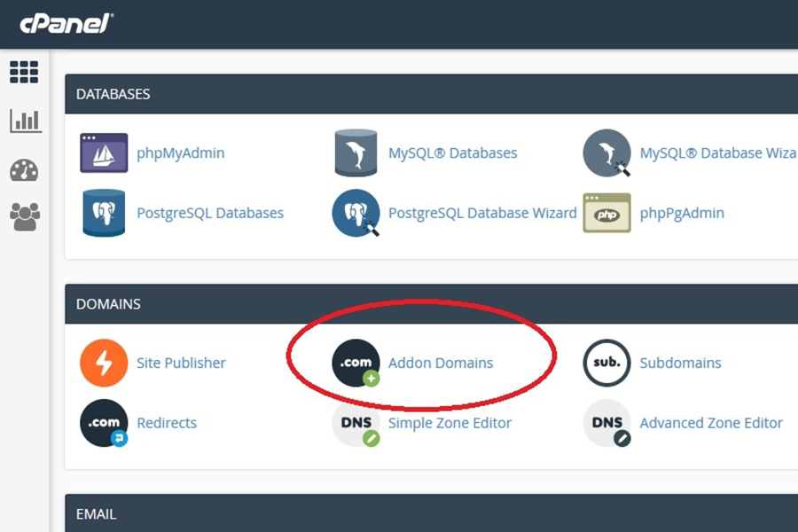This screenshot has height=532, width=798.
Task: Click the cPanel logo
Action: point(66,23)
